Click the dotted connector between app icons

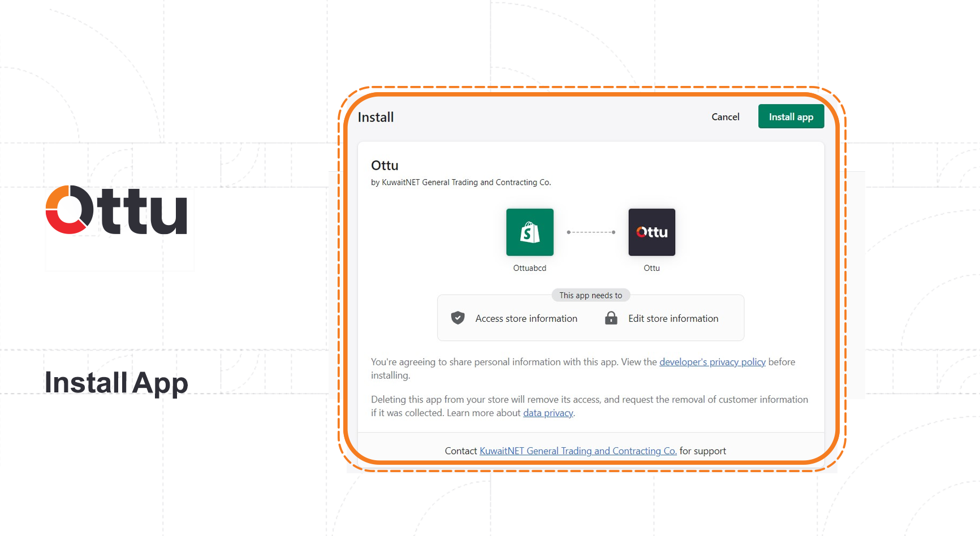pos(591,232)
